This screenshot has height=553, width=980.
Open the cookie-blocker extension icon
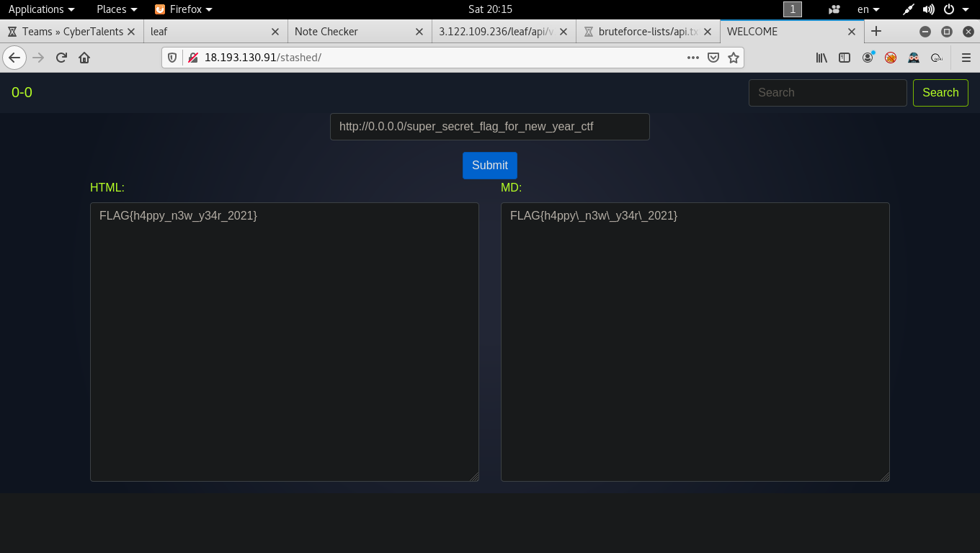pyautogui.click(x=890, y=58)
